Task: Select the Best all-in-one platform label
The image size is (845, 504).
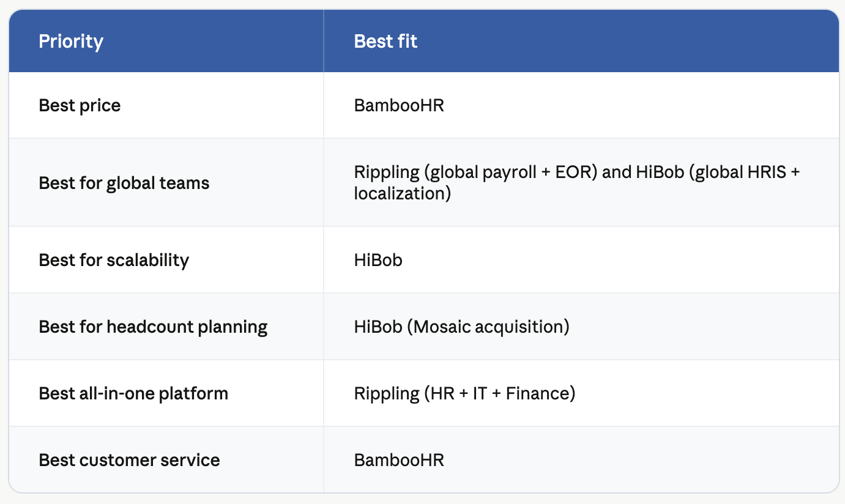Action: 133,393
